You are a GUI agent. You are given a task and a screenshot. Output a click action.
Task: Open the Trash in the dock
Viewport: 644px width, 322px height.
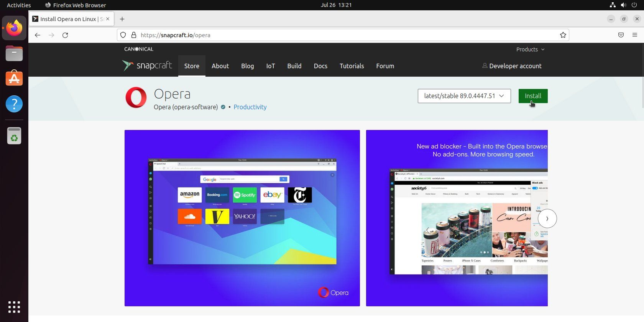tap(14, 136)
